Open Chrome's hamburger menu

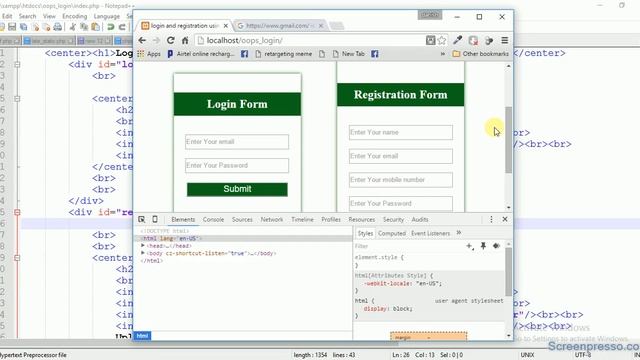[504, 40]
